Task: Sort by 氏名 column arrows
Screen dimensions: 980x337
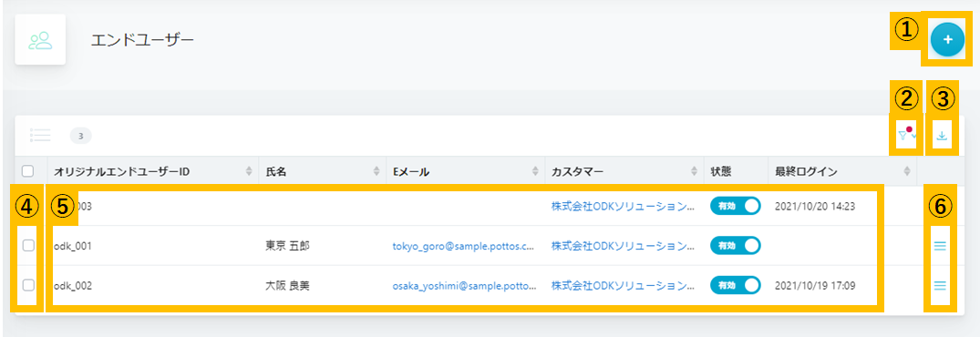Action: [377, 171]
